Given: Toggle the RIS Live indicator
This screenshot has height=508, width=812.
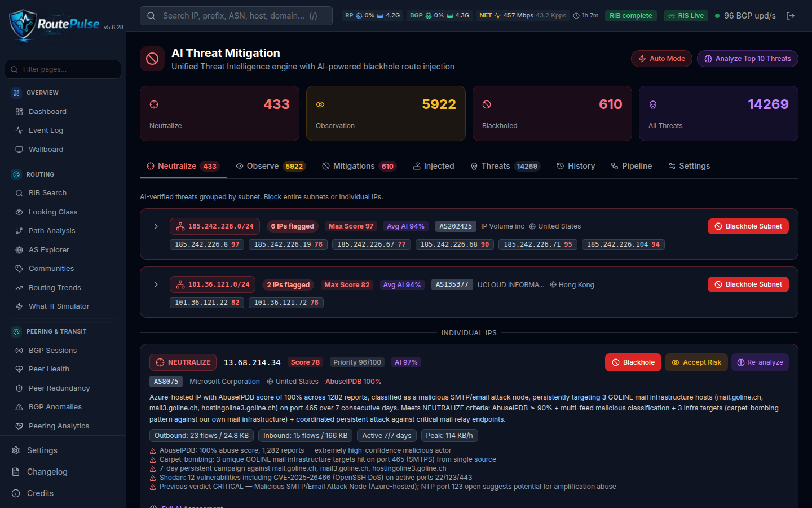Looking at the screenshot, I should pos(686,16).
